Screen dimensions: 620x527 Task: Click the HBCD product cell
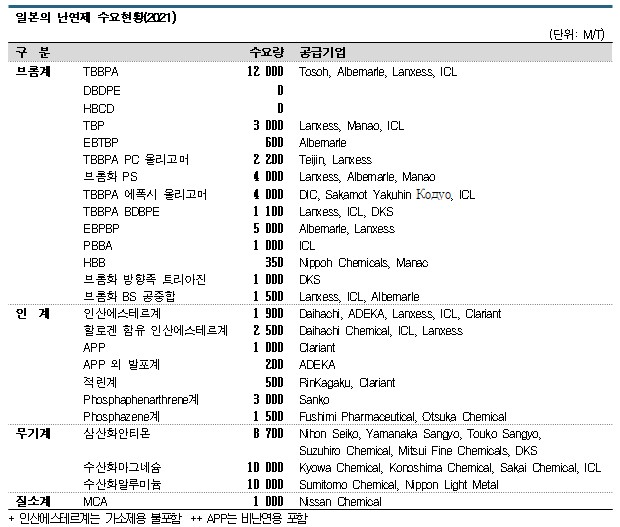100,107
